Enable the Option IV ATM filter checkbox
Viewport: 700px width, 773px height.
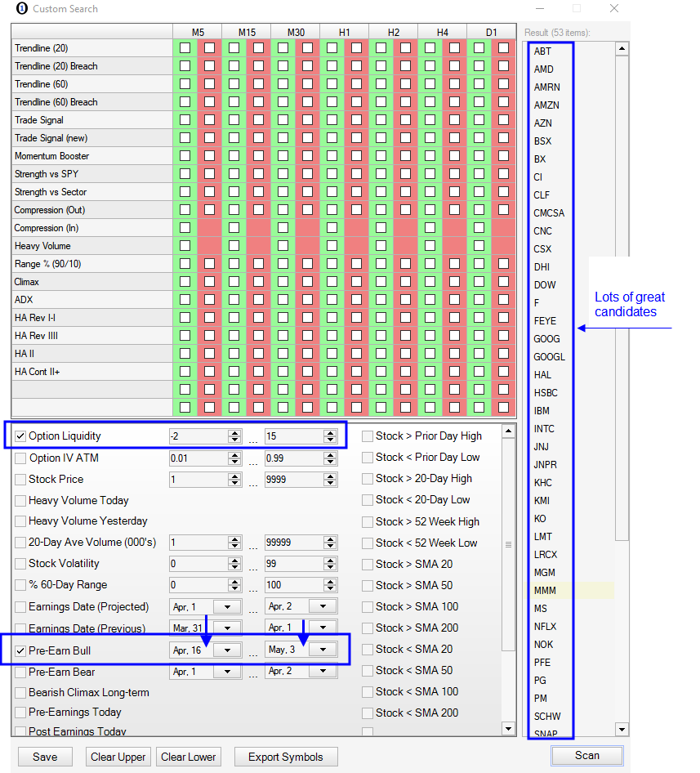(x=20, y=458)
